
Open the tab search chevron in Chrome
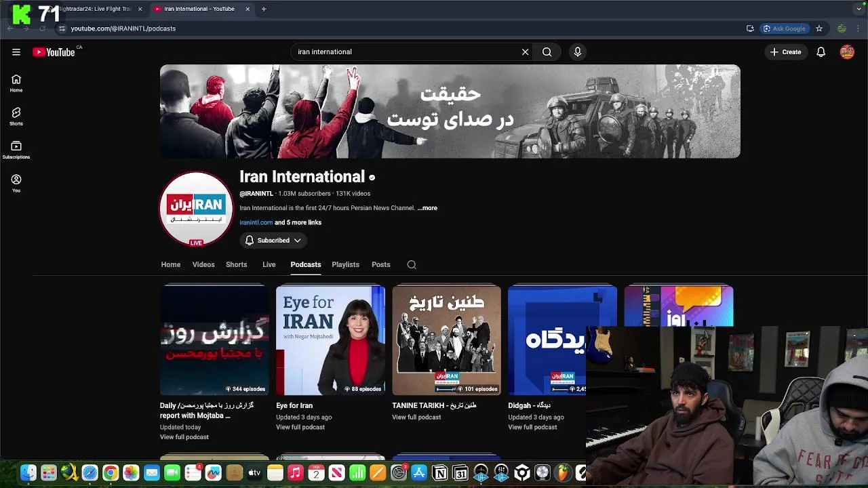click(859, 9)
